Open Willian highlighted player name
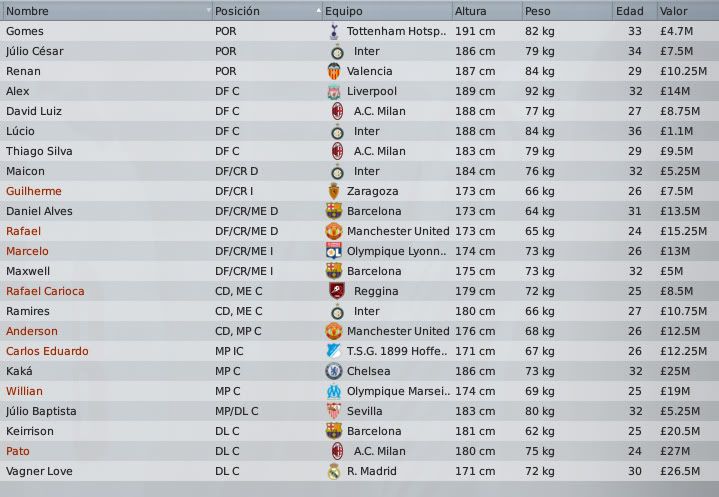Image resolution: width=719 pixels, height=497 pixels. 24,391
